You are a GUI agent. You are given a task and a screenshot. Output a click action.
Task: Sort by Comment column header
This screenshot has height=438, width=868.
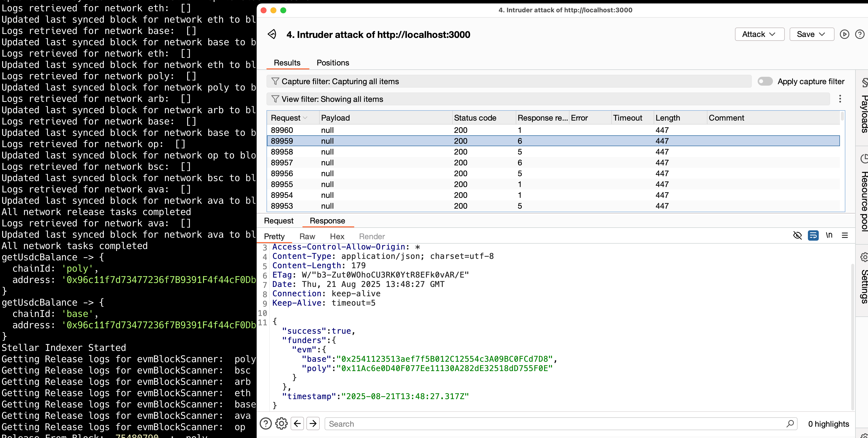(x=773, y=118)
